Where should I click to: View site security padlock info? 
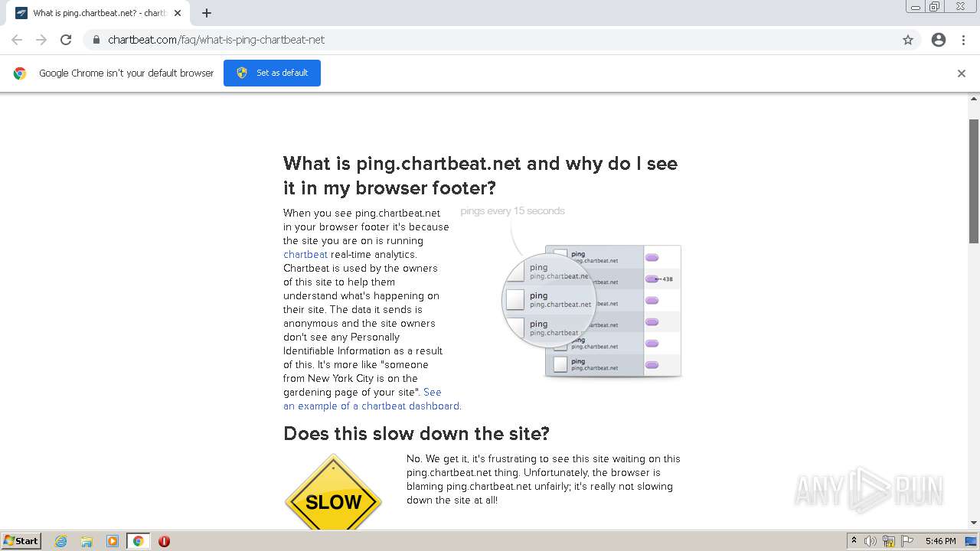tap(96, 40)
